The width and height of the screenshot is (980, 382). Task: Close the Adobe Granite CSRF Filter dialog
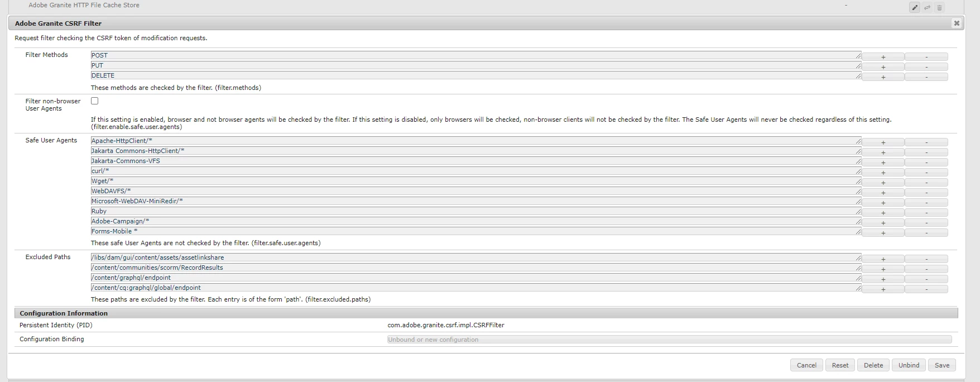click(x=957, y=23)
